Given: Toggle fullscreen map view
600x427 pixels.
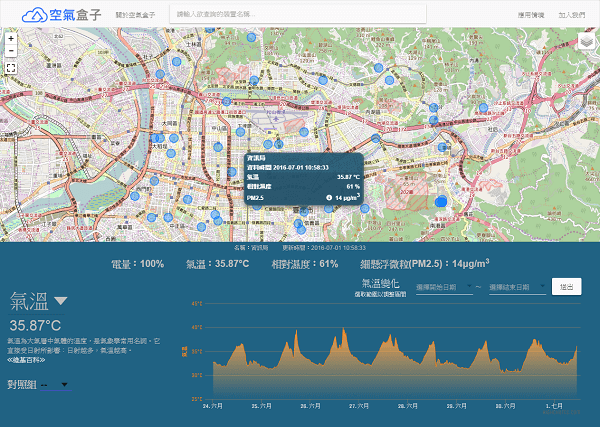Looking at the screenshot, I should [10, 67].
